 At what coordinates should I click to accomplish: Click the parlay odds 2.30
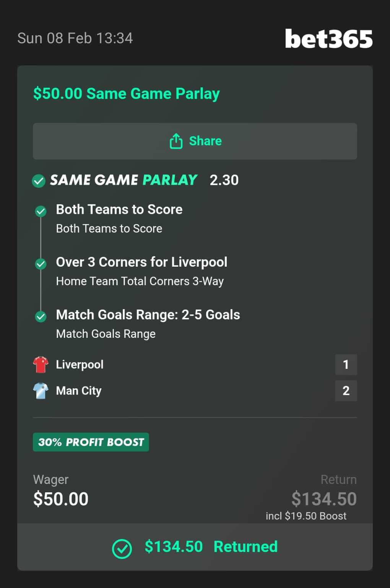tap(224, 180)
